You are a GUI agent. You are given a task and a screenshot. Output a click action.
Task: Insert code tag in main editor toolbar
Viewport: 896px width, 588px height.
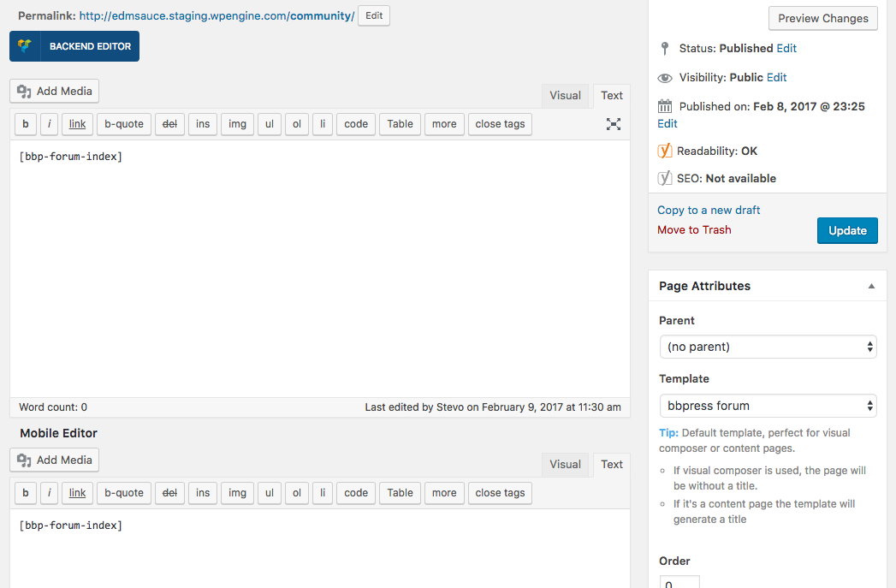356,124
